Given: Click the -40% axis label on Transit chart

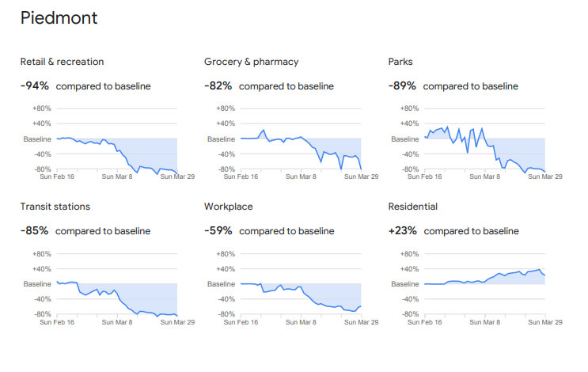Looking at the screenshot, I should pos(42,299).
